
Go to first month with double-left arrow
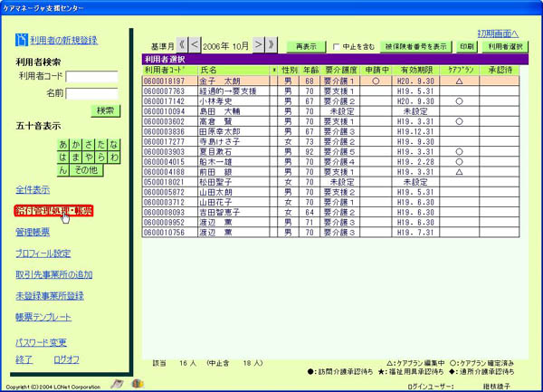pos(182,45)
